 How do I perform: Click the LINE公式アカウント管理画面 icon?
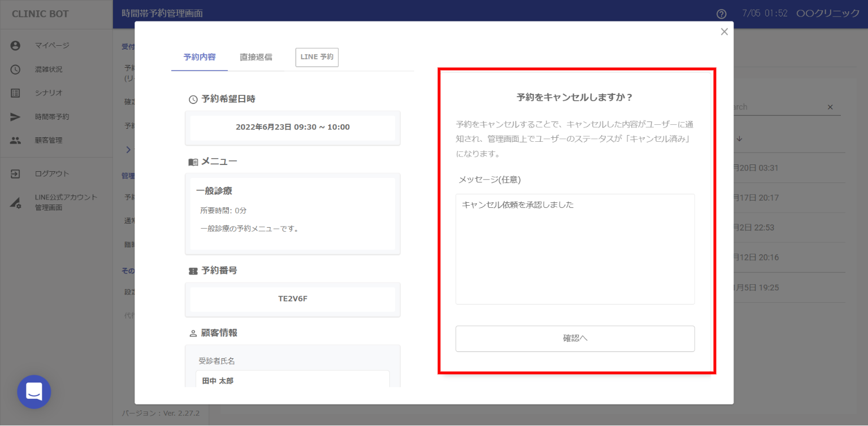[15, 203]
